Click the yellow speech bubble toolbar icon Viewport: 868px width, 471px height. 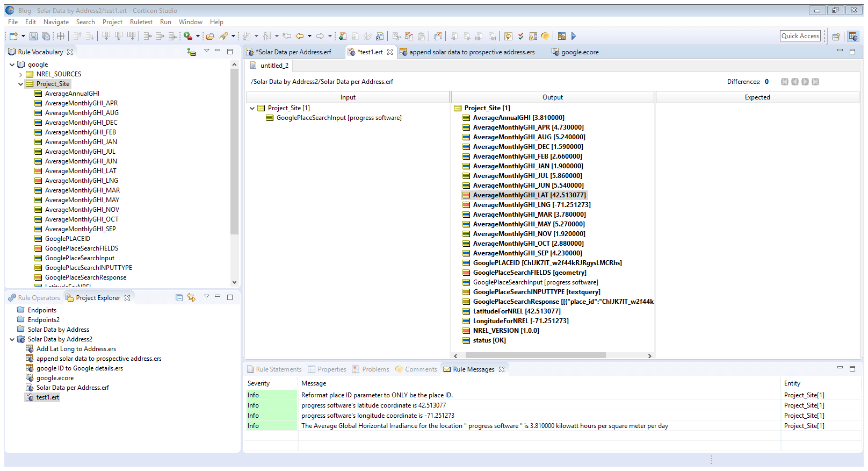pos(545,36)
